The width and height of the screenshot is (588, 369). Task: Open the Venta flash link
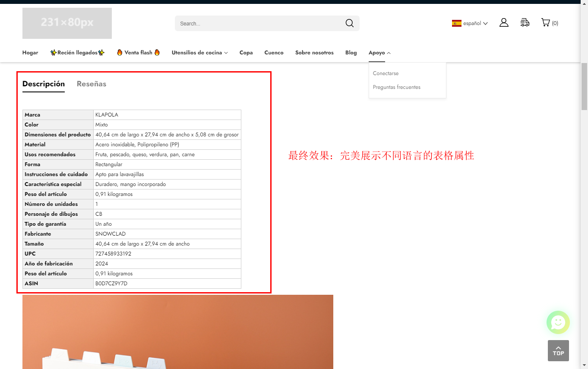pos(138,53)
